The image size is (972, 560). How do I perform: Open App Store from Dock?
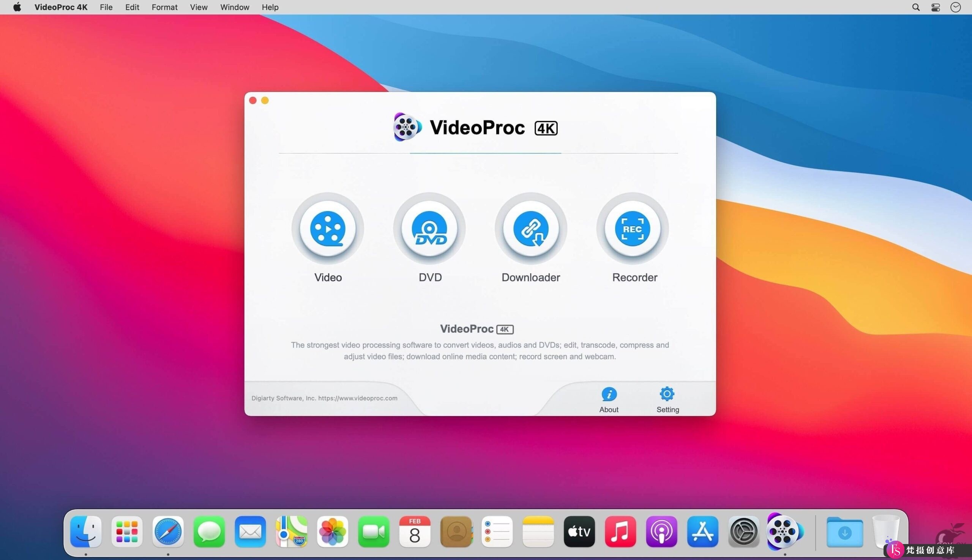point(703,532)
